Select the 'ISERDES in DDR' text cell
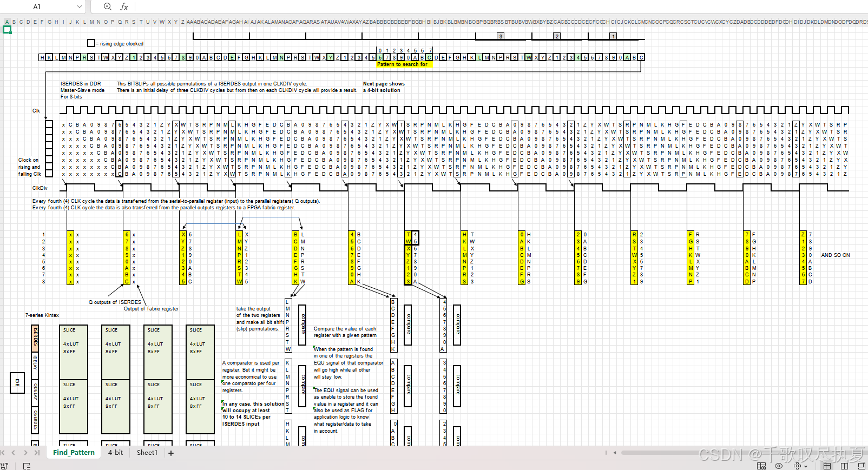This screenshot has width=868, height=470. (81, 84)
